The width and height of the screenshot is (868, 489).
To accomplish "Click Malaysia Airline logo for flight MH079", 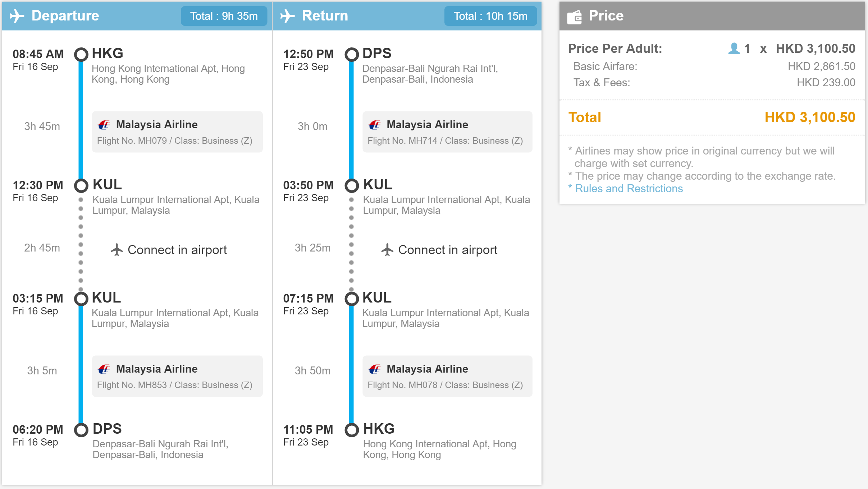I will pos(104,125).
